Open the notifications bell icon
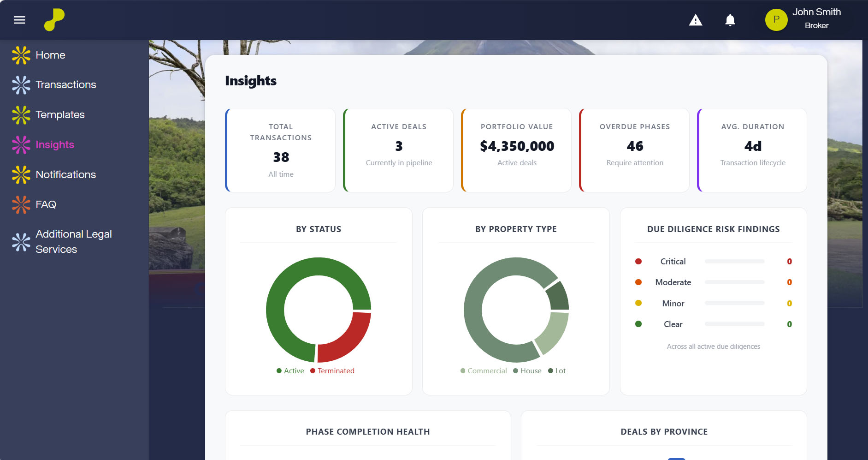Screen dimensions: 868x460 (730, 20)
